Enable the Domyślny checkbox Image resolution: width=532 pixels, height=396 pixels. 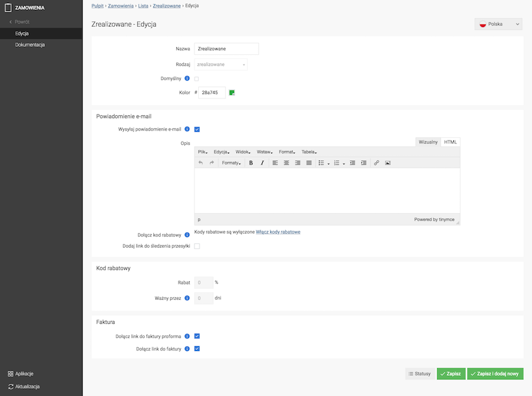(195, 78)
